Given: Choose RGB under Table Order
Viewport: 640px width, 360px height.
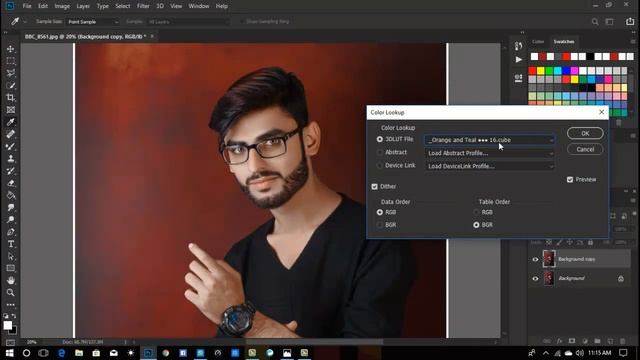Looking at the screenshot, I should (x=476, y=212).
